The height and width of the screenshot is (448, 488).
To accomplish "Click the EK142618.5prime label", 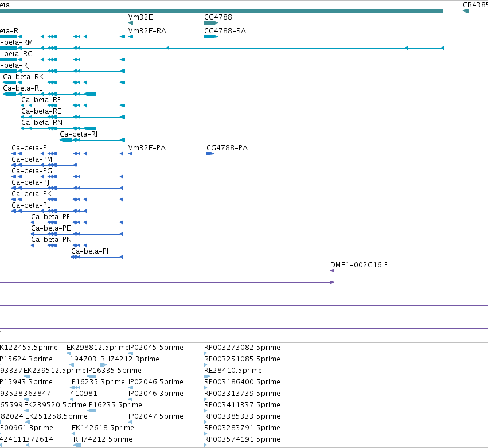I will click(x=103, y=428).
